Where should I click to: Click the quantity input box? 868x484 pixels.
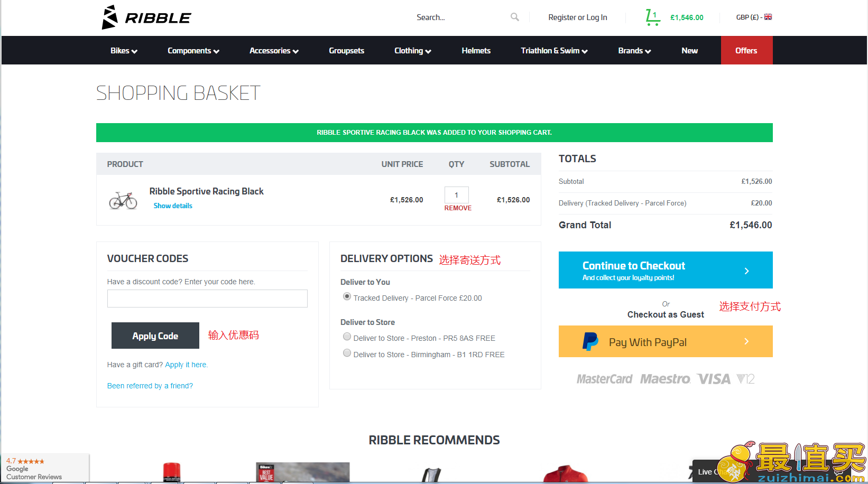(x=457, y=195)
